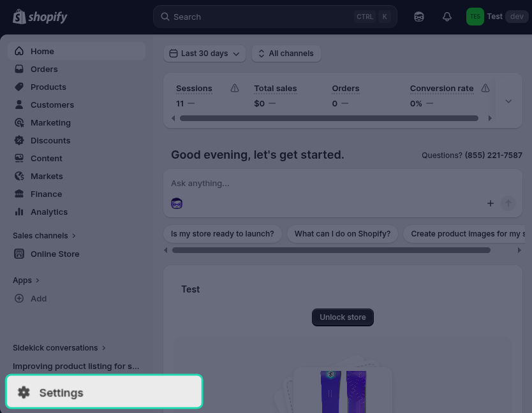Click the Marketing target icon

click(x=19, y=123)
